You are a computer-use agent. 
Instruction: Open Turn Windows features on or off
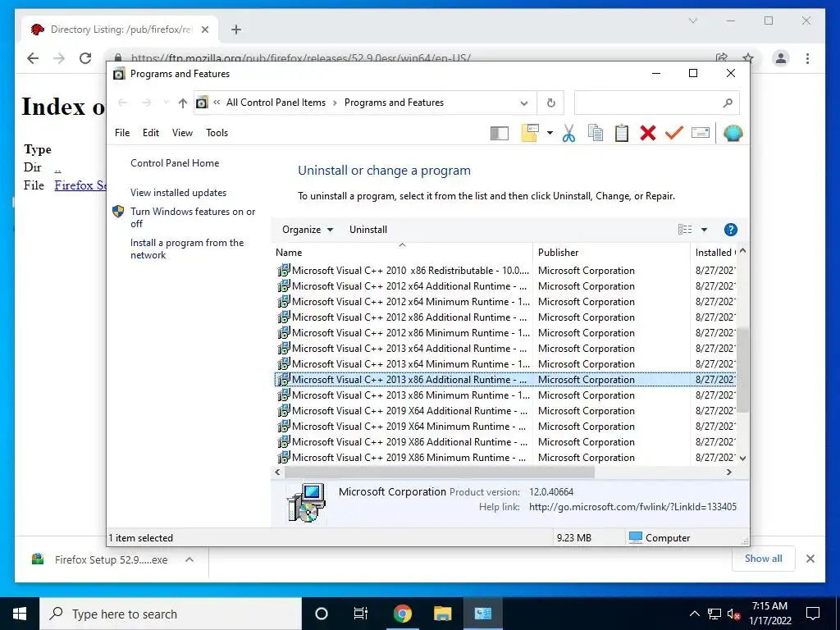193,217
